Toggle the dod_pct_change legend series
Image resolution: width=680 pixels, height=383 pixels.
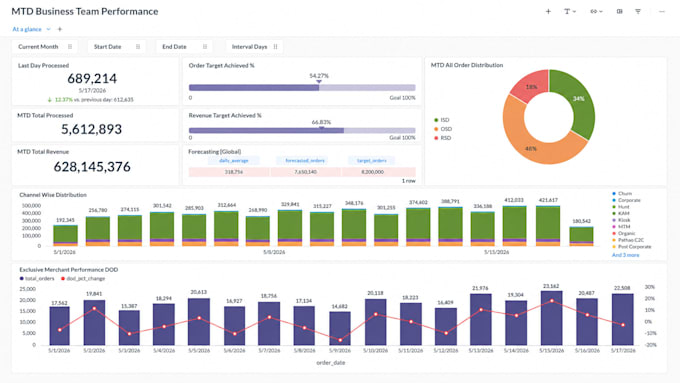pyautogui.click(x=83, y=278)
